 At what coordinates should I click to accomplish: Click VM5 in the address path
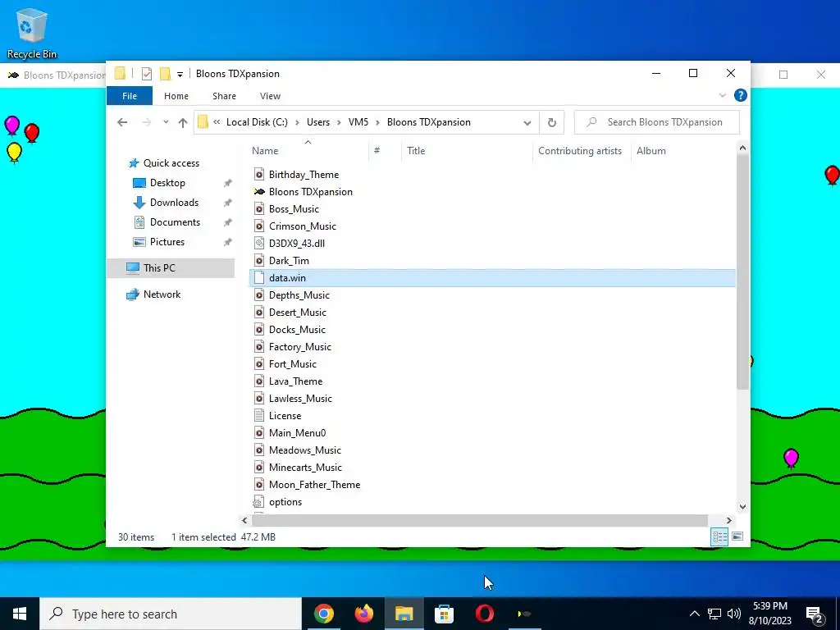click(358, 122)
